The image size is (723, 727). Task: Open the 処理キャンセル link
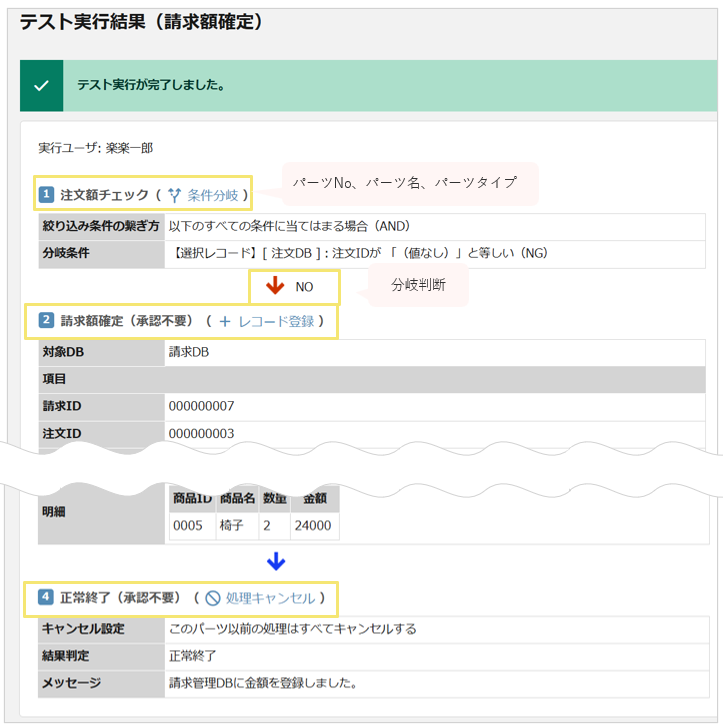(270, 598)
